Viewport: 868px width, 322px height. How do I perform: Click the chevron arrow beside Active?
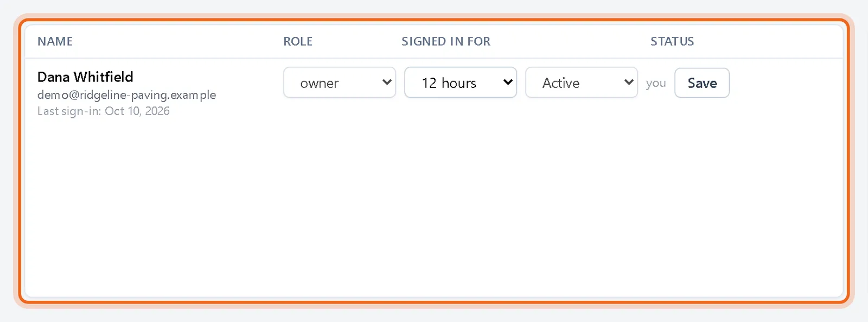click(x=629, y=83)
